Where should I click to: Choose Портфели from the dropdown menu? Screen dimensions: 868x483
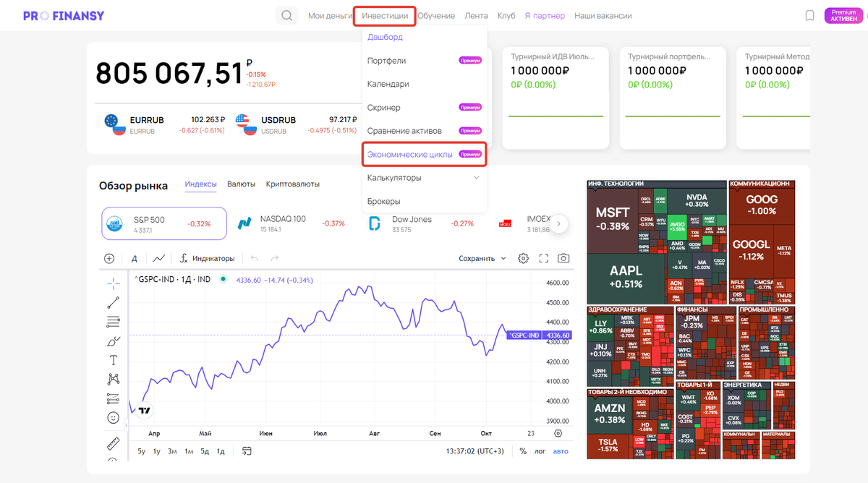click(424, 61)
